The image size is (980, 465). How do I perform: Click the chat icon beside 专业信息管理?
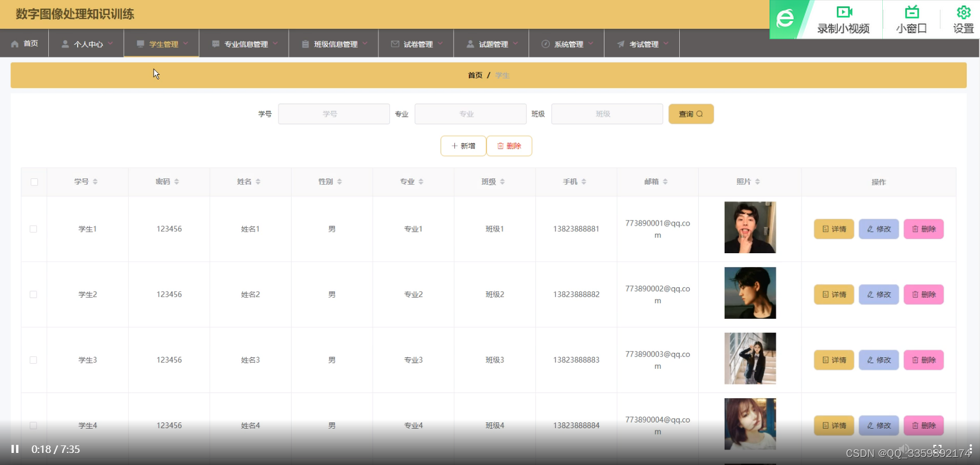coord(216,44)
